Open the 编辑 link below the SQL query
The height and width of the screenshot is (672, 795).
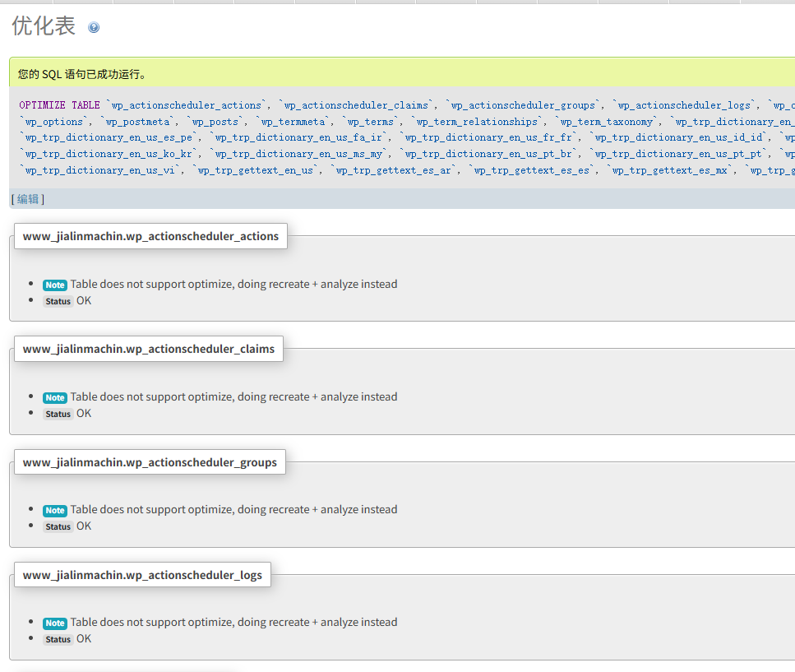28,199
